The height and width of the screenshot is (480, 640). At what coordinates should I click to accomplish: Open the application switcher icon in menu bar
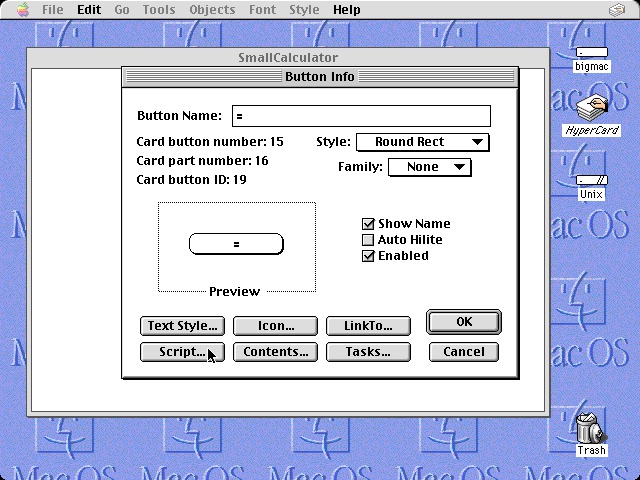point(617,9)
